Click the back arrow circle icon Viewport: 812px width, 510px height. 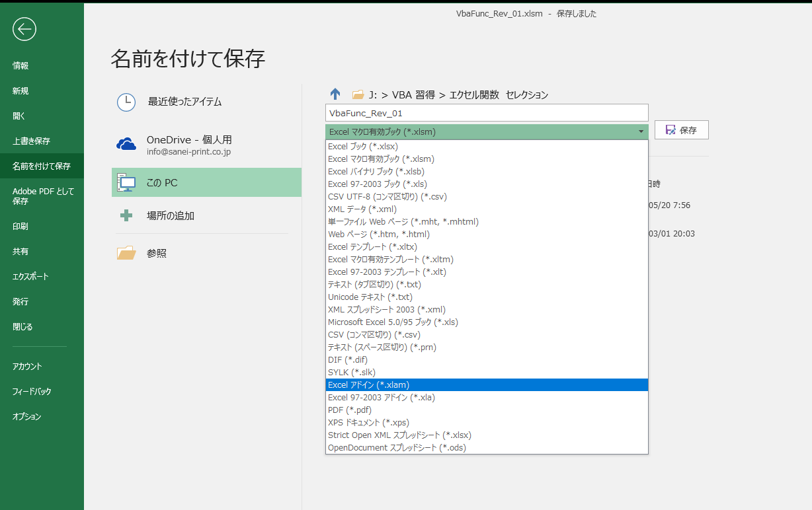click(x=24, y=28)
